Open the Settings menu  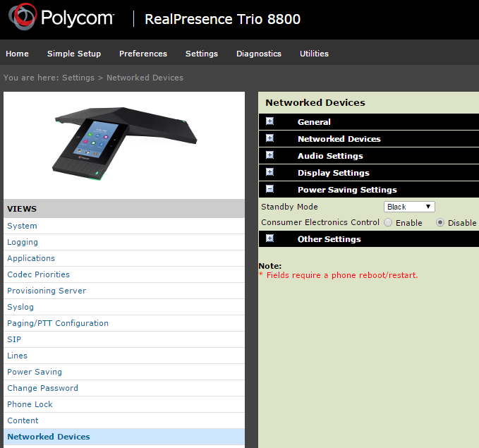(x=202, y=54)
